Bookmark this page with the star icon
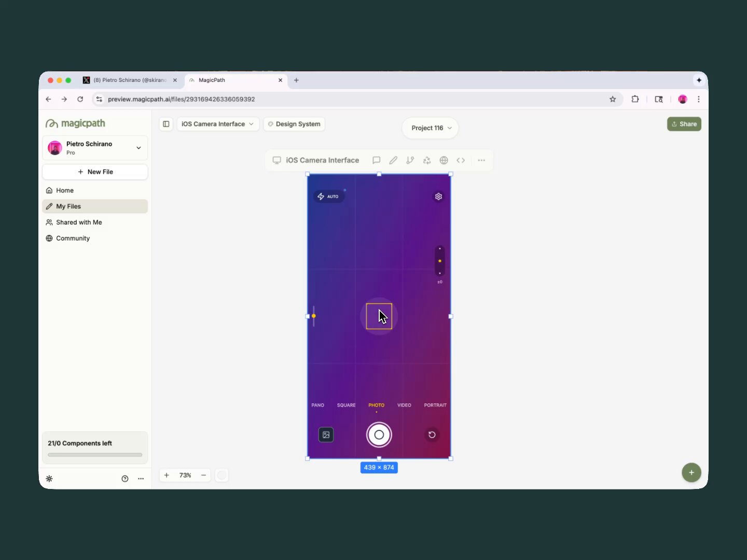The height and width of the screenshot is (560, 747). (x=613, y=99)
